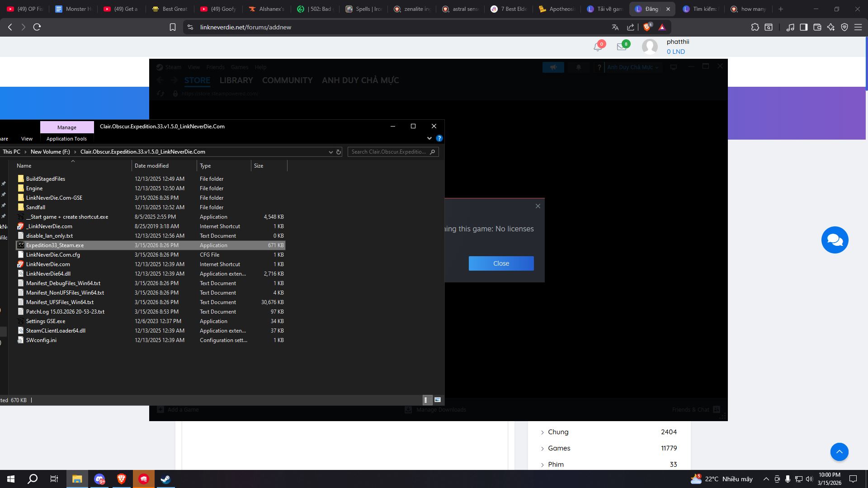
Task: Click the blue chat bubble button
Action: (x=835, y=240)
